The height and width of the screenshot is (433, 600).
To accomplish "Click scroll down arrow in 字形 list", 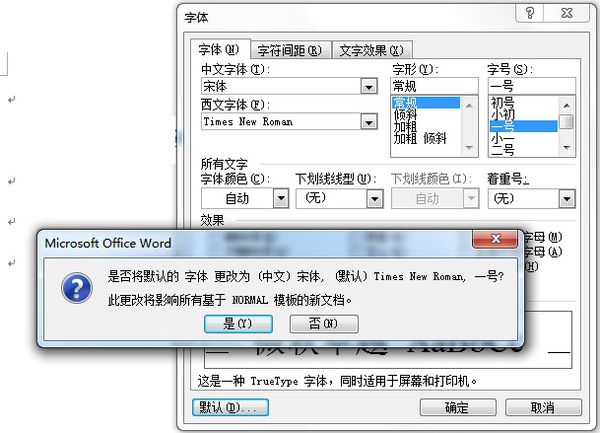I will [470, 148].
